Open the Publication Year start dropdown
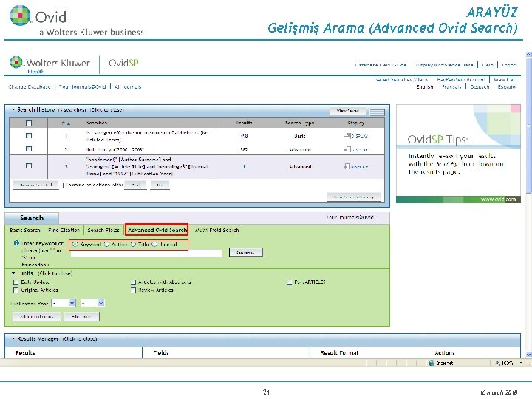Image resolution: width=532 pixels, height=399 pixels. tap(72, 303)
